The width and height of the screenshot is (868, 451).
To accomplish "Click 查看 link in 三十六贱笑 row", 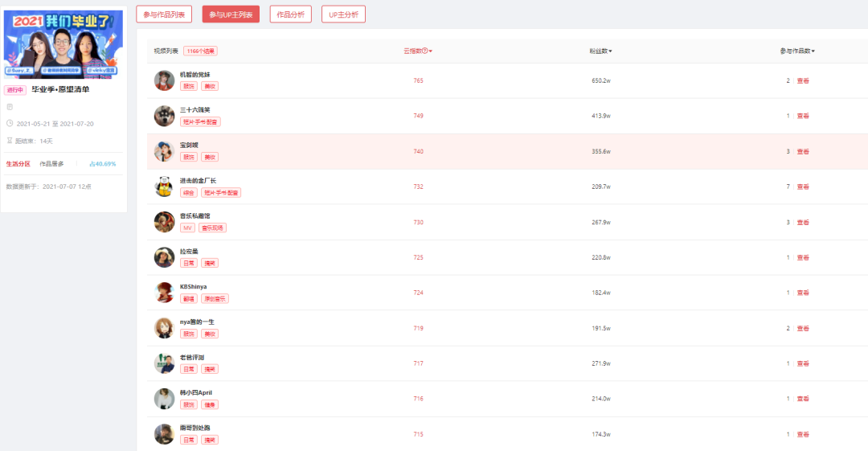I will pos(803,116).
